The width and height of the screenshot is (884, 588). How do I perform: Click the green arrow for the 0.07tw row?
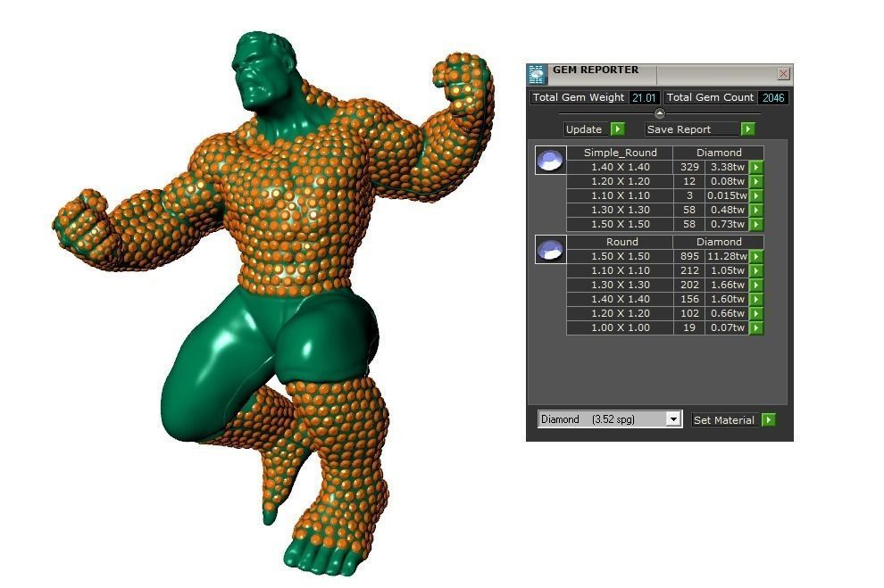[756, 327]
